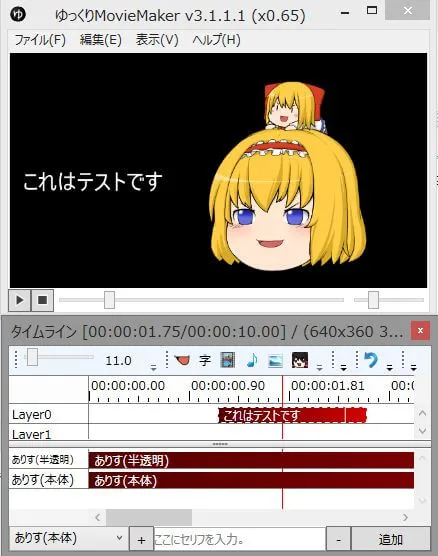Click the small red end segment of Layer0 clip

point(356,415)
